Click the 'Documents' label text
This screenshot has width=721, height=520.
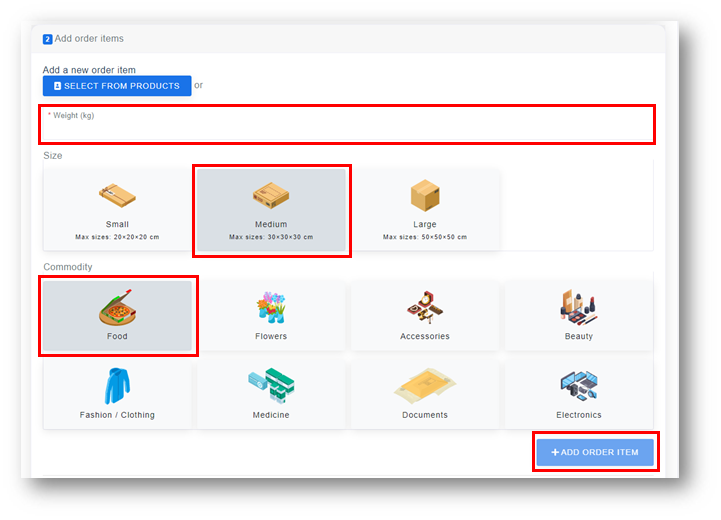click(425, 415)
